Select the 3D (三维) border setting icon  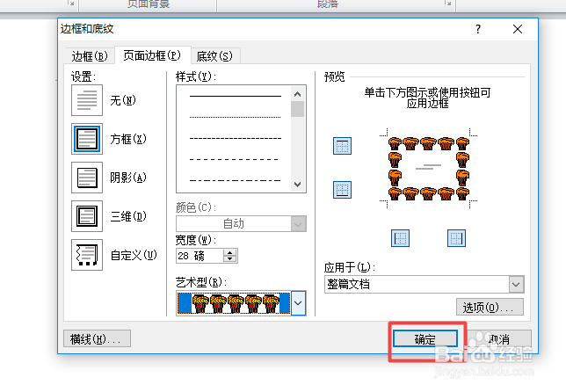[87, 216]
